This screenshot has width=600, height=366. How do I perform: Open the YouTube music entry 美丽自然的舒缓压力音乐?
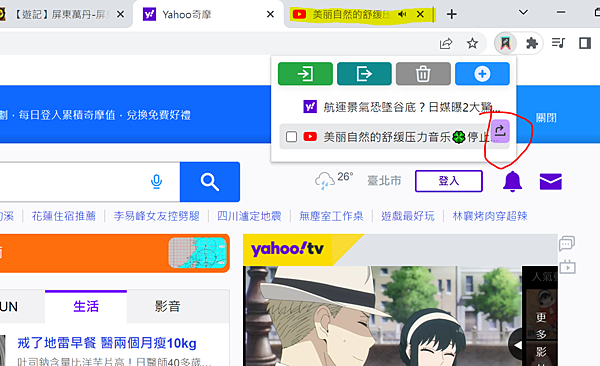[x=396, y=137]
